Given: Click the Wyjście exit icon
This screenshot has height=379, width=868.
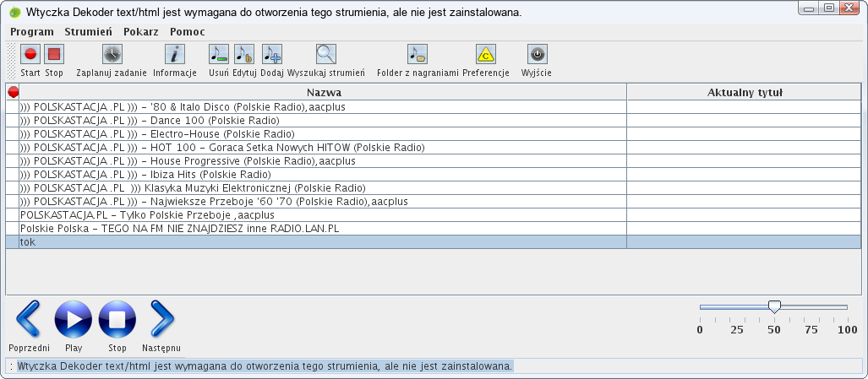Looking at the screenshot, I should point(536,55).
